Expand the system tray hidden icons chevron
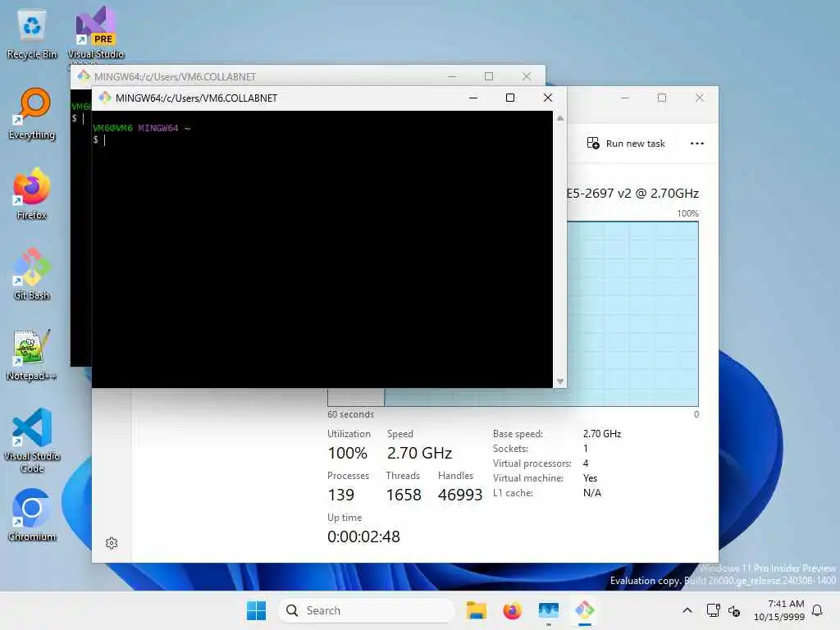840x630 pixels. click(687, 610)
